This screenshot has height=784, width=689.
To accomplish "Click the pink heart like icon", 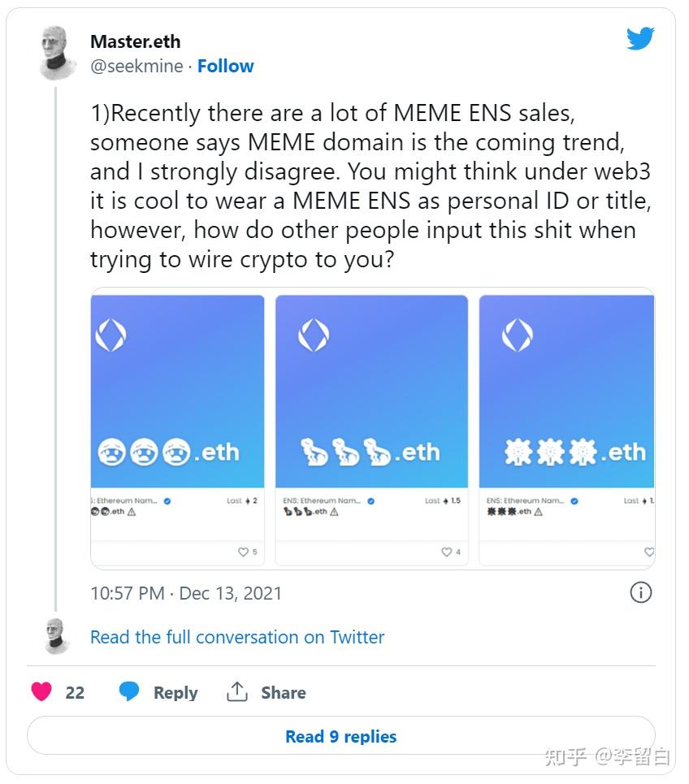I will [41, 692].
